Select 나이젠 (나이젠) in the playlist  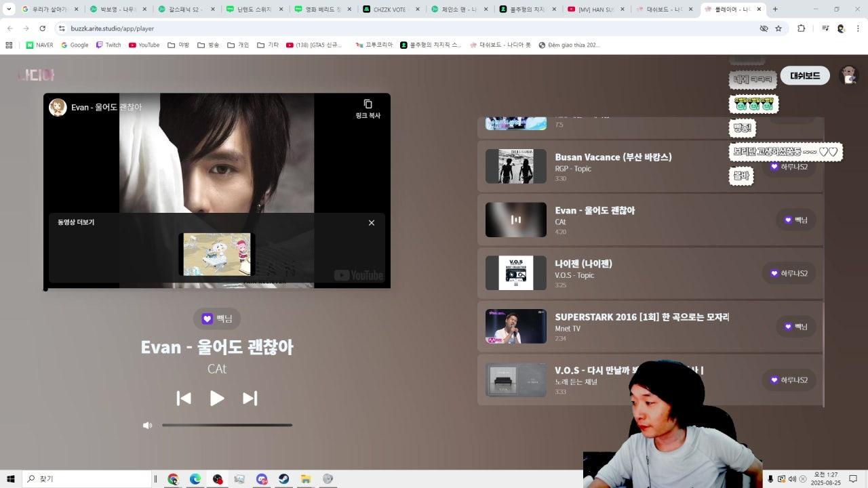pos(583,264)
